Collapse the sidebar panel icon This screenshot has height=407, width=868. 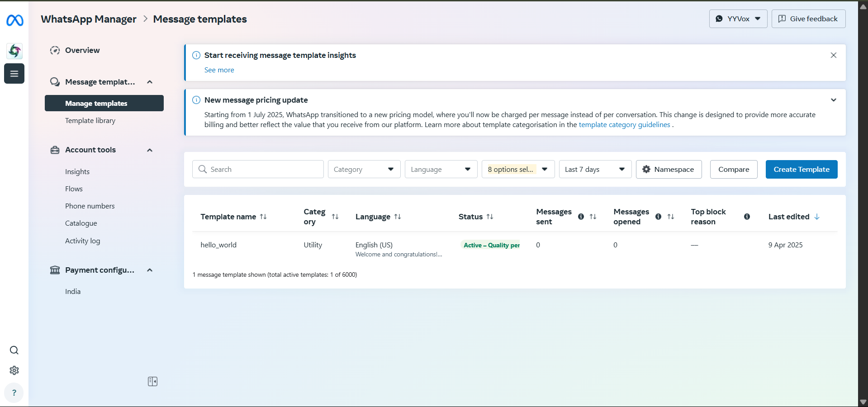coord(152,382)
